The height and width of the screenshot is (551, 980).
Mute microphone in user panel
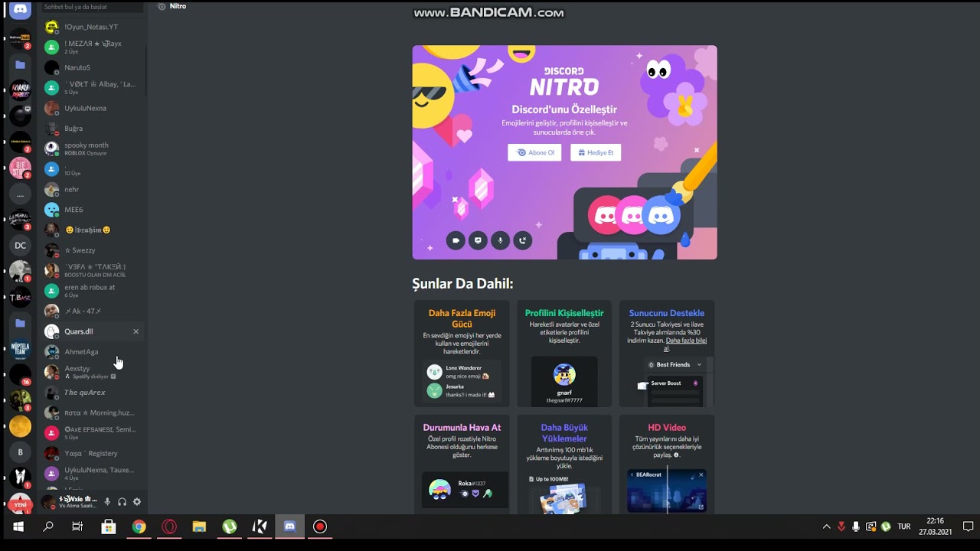tap(107, 502)
